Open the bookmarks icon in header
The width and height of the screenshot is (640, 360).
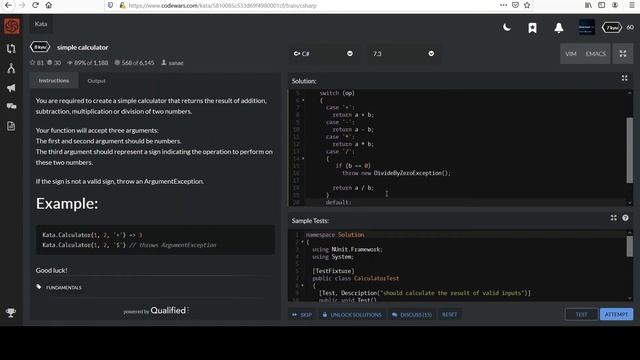(532, 28)
